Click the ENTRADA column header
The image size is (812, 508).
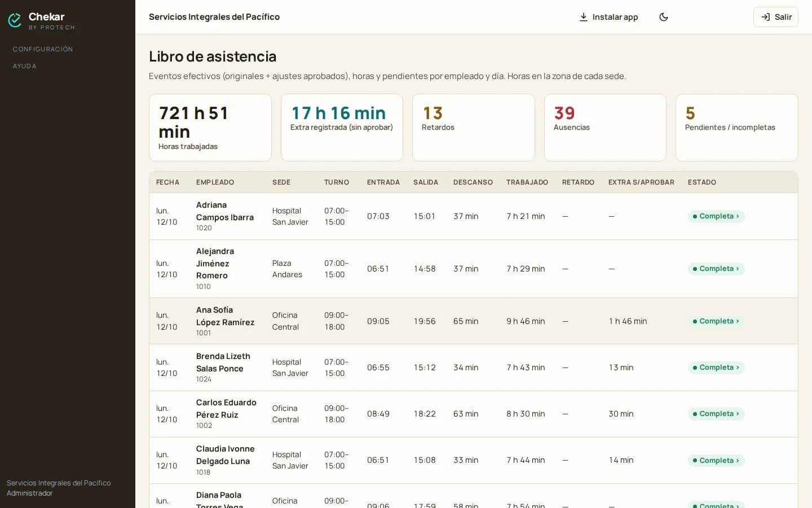[383, 182]
